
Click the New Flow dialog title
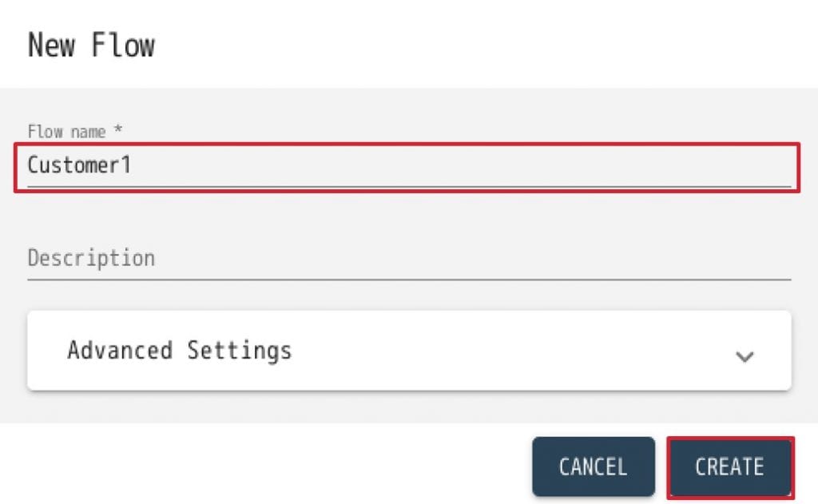pos(91,45)
